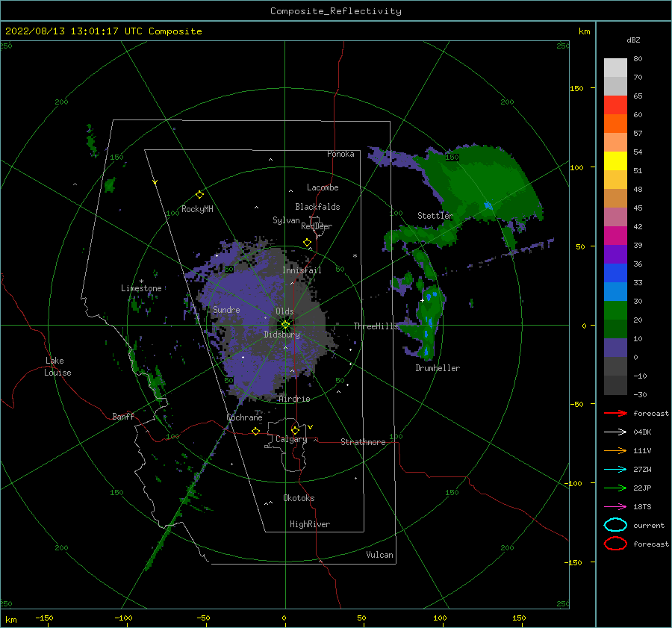This screenshot has width=672, height=628.
Task: Click the magenta 18TS arrow icon
Action: 615,507
